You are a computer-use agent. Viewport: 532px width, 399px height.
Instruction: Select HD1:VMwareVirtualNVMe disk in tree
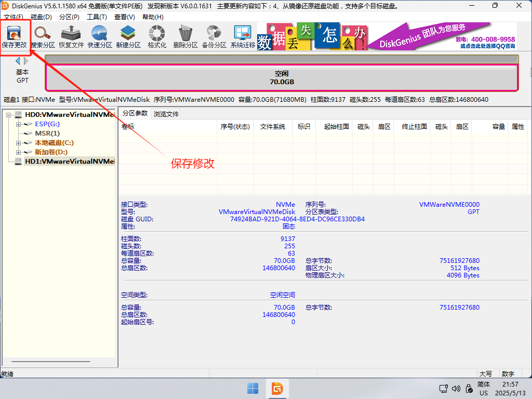(70, 162)
